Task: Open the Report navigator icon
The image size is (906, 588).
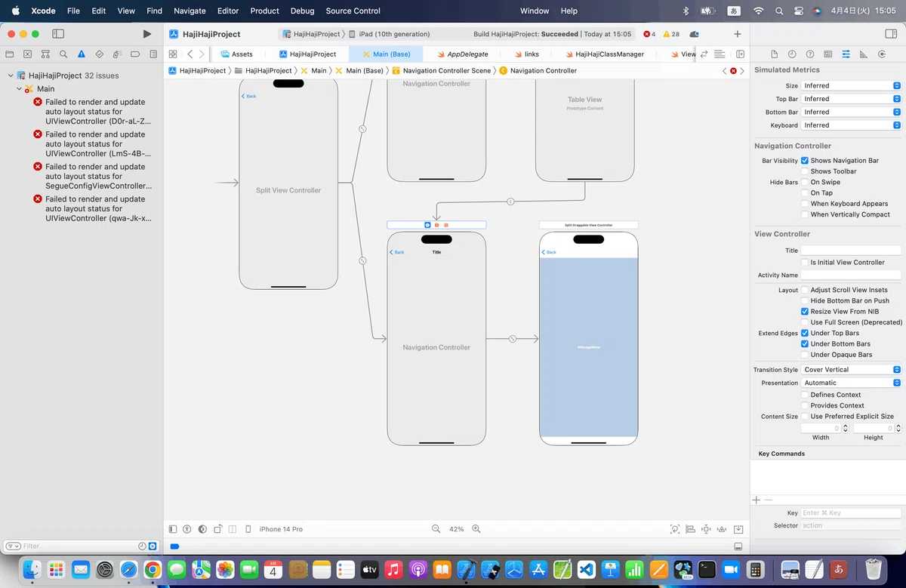Action: tap(153, 54)
